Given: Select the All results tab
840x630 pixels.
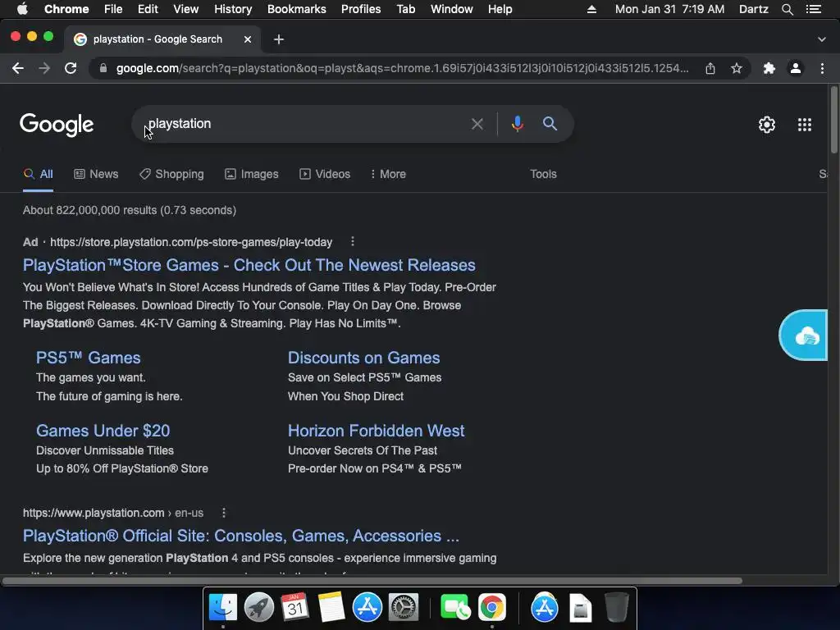Looking at the screenshot, I should tap(38, 174).
